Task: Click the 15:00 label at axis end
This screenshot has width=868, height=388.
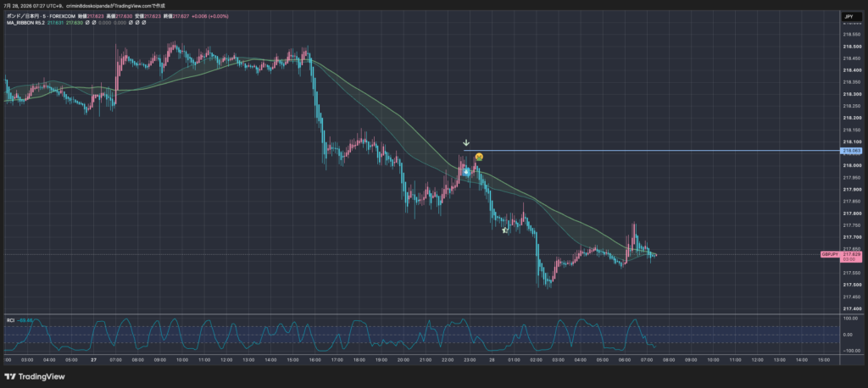Action: tap(823, 360)
